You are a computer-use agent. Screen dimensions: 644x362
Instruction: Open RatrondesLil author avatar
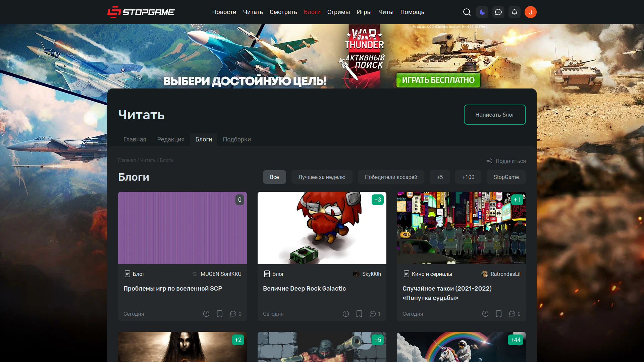pyautogui.click(x=485, y=274)
